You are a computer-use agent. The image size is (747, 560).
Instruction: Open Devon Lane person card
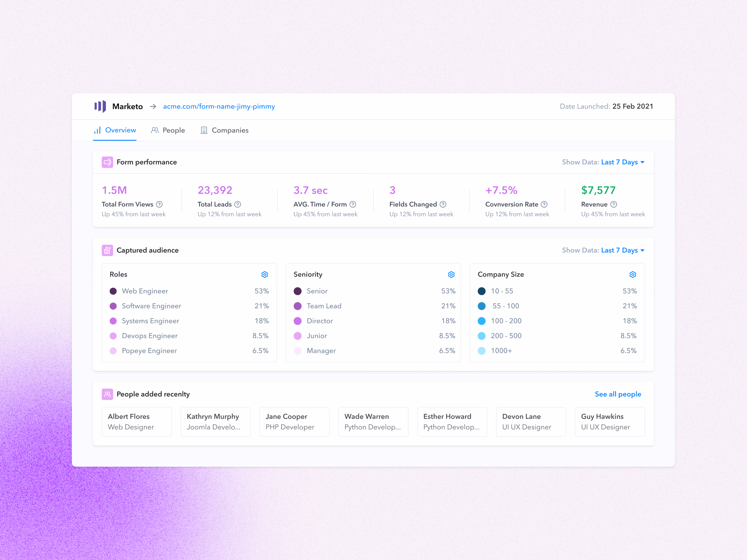point(531,422)
